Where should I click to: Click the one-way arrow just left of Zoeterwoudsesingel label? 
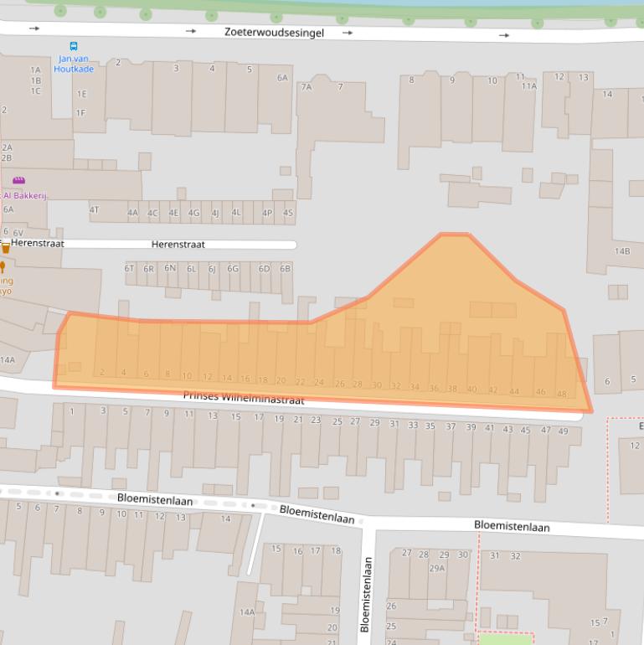click(191, 31)
